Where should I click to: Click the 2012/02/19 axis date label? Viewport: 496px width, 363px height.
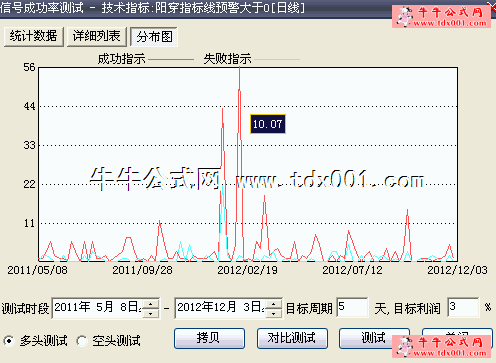tap(247, 270)
